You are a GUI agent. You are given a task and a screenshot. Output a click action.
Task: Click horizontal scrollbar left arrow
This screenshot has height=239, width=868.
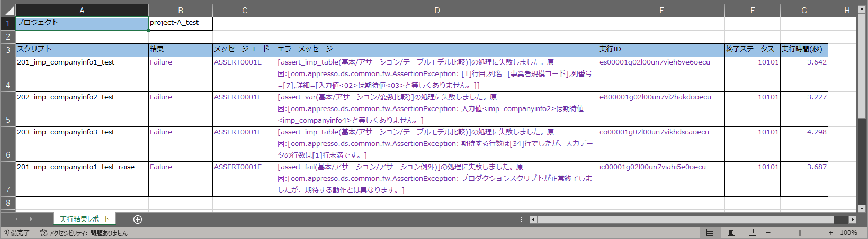pos(533,219)
